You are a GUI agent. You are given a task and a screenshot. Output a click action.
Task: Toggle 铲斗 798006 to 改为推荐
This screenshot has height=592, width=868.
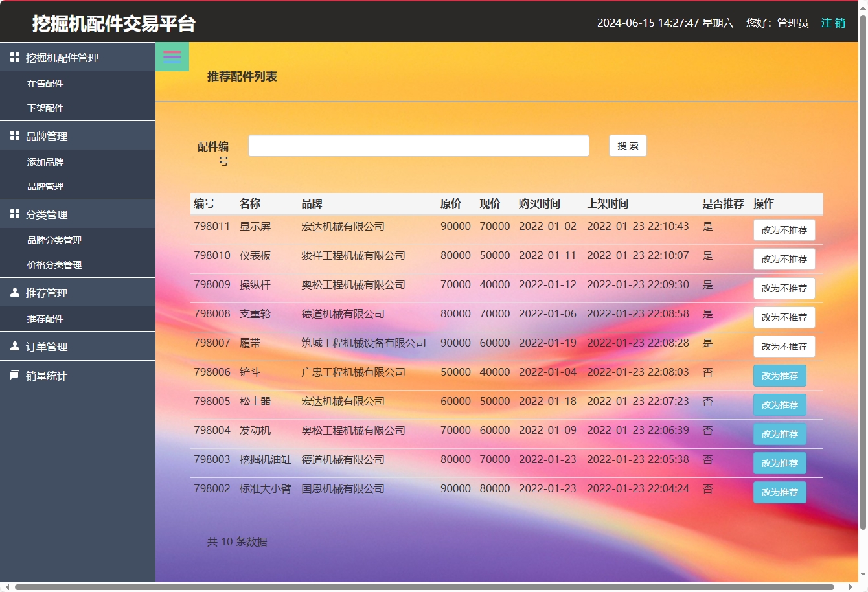pyautogui.click(x=779, y=376)
